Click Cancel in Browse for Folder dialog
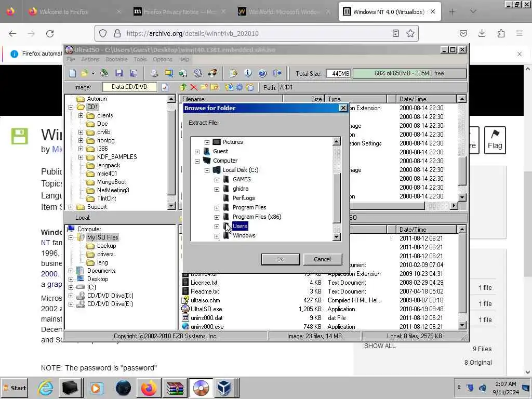Screen dimensions: 532x399 coord(322,259)
